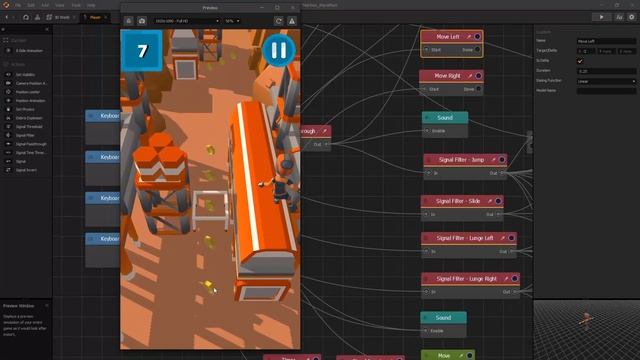Select the Signal Threshold action in the list

coord(26,127)
